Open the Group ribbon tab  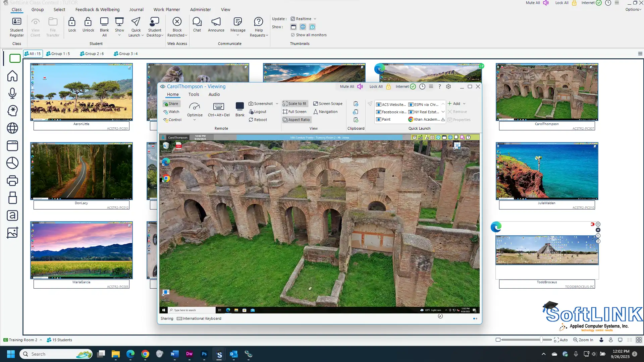tap(38, 9)
